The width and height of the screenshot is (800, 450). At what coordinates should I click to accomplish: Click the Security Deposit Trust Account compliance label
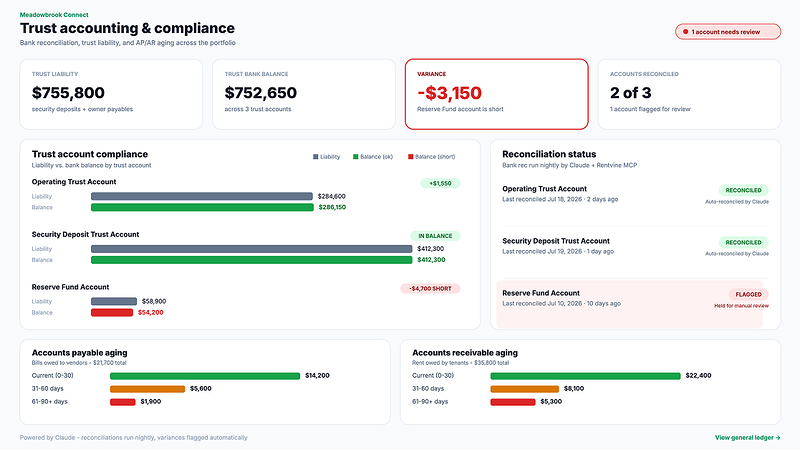pyautogui.click(x=85, y=234)
